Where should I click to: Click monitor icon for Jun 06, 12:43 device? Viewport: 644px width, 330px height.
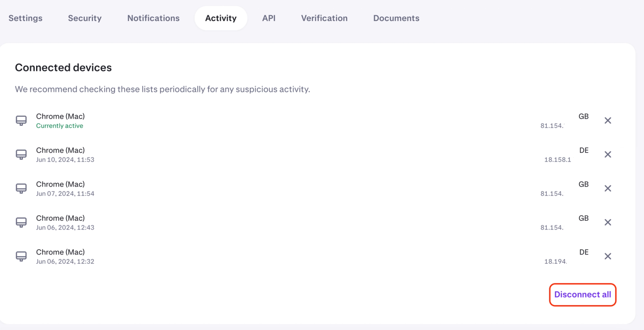point(21,222)
